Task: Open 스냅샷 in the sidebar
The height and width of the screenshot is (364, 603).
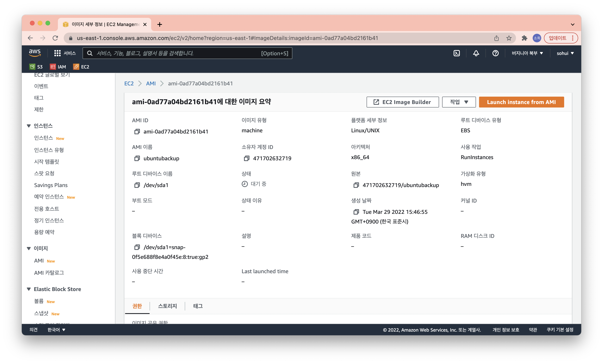Action: click(41, 313)
